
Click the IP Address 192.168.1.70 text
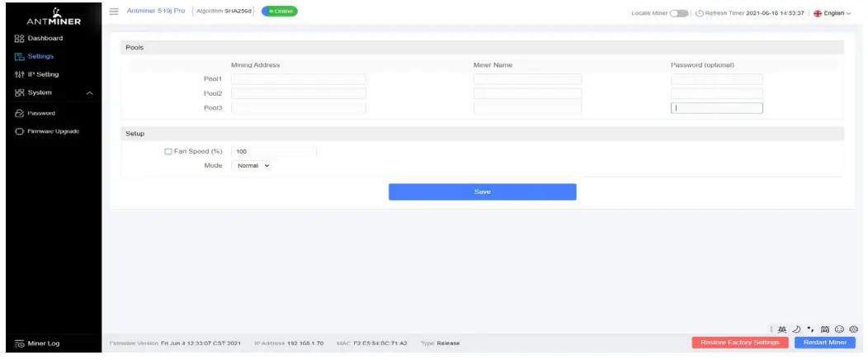coord(289,343)
